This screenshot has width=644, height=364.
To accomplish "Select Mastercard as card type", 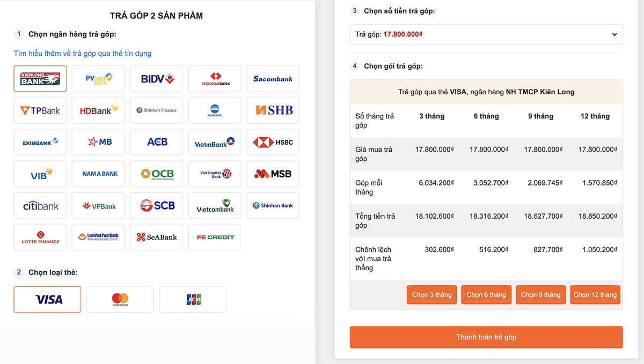I will [x=120, y=299].
